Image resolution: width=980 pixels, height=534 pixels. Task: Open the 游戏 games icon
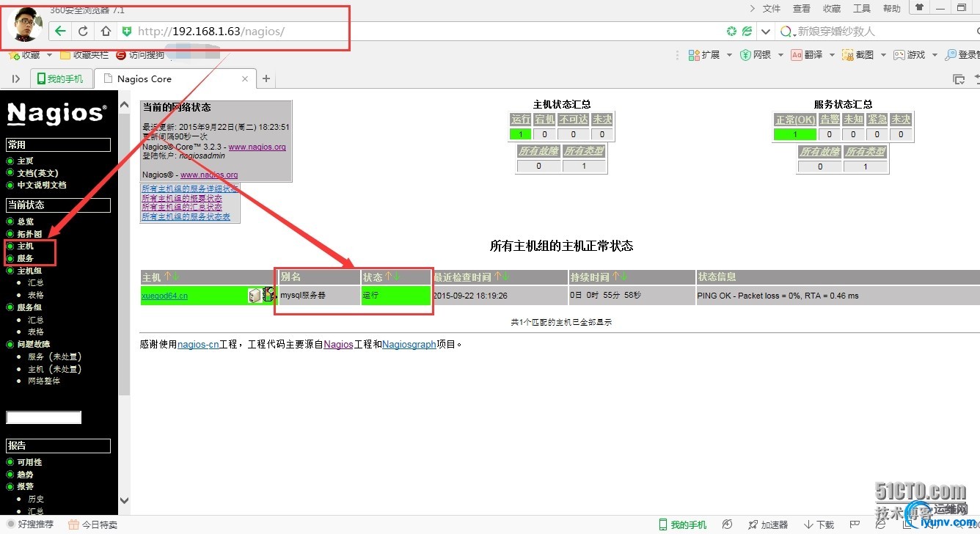[x=899, y=55]
